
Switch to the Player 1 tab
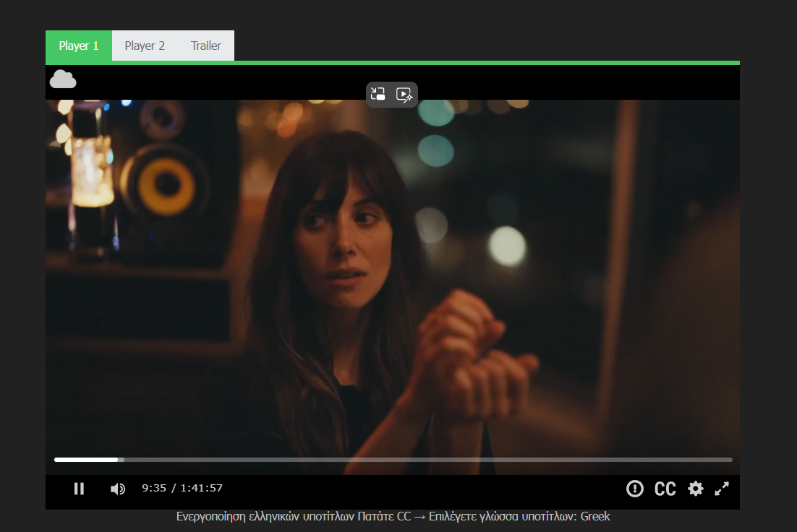point(79,46)
